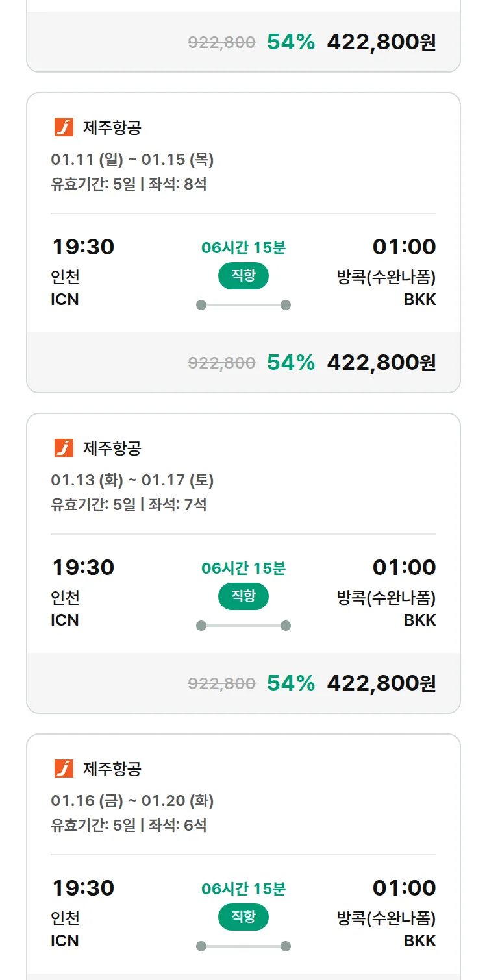Click the 54% discount on the 01.13 flight
This screenshot has height=980, width=487.
click(x=291, y=683)
